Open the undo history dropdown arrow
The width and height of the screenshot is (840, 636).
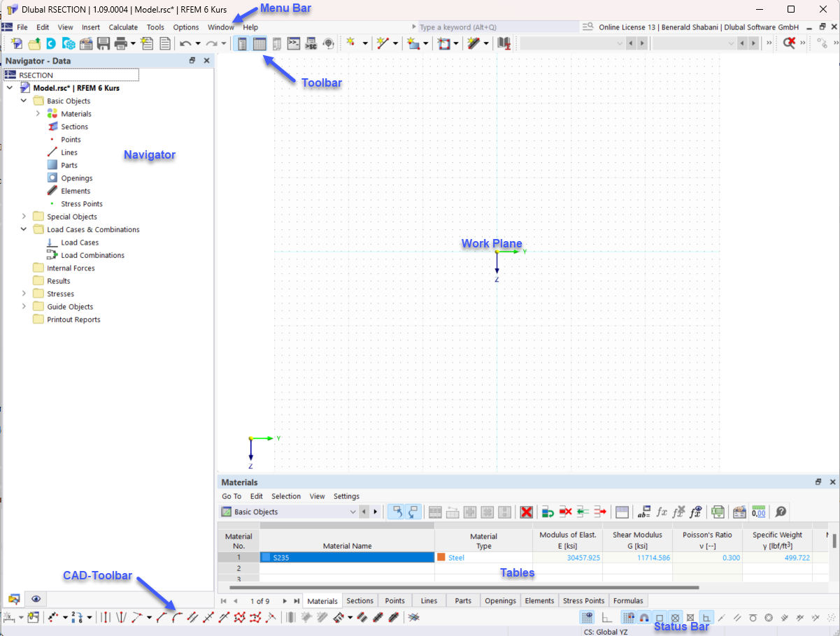pos(198,43)
